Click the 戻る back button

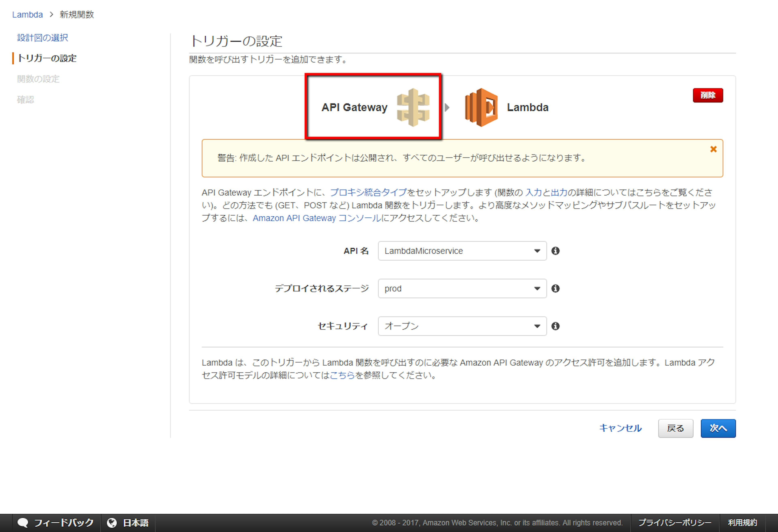click(x=675, y=428)
